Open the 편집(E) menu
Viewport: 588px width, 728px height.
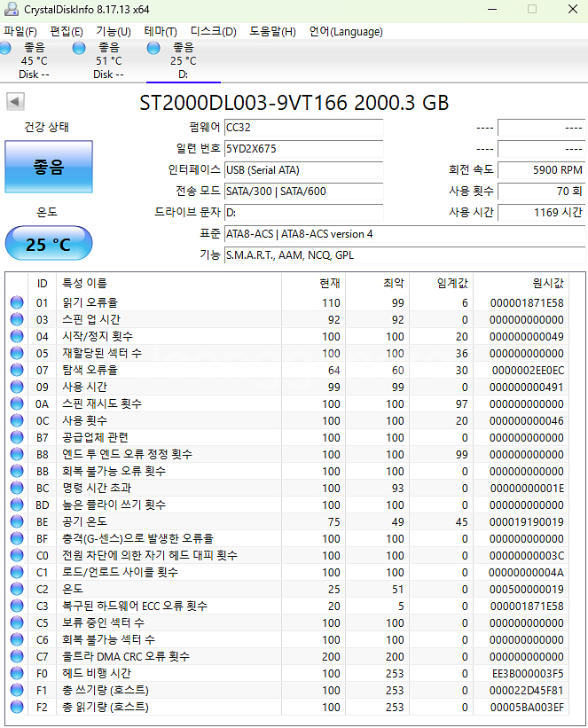coord(67,32)
